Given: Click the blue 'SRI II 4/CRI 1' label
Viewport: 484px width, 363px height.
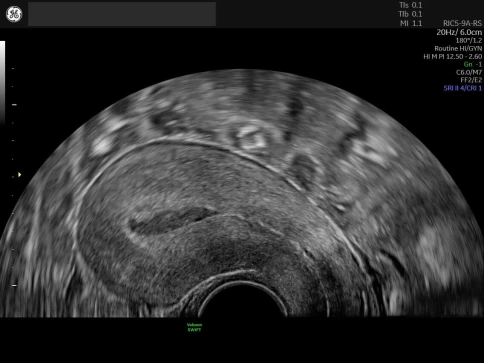Looking at the screenshot, I should 463,88.
